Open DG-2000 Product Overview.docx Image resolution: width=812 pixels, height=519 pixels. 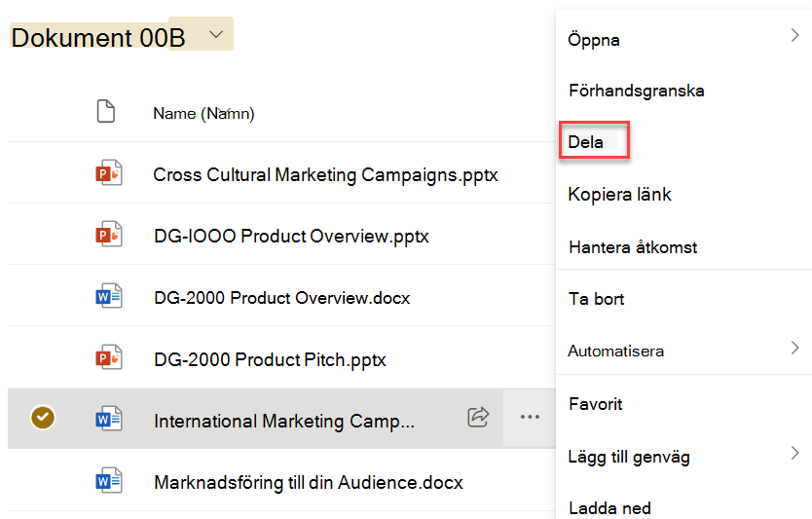tap(281, 298)
